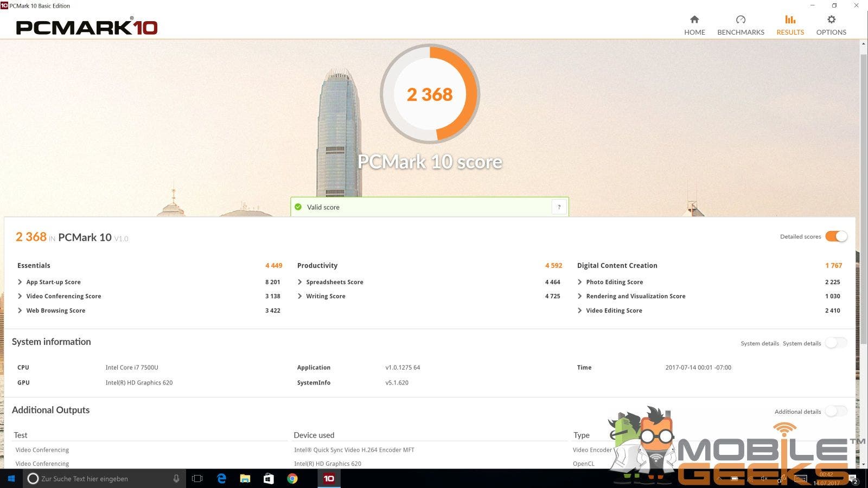
Task: Click the Productivity score 4 592
Action: [x=554, y=266]
